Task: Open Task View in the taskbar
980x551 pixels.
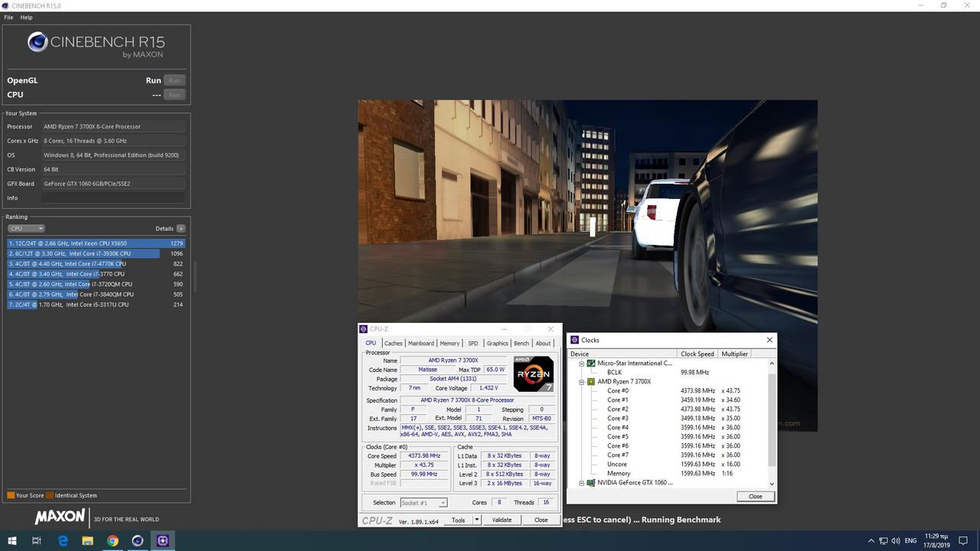Action: (37, 540)
